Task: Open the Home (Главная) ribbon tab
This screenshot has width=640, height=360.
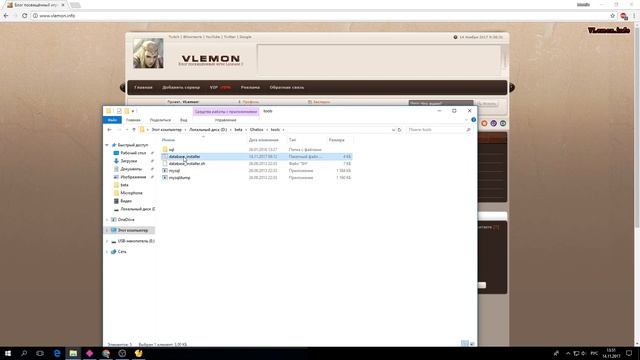Action: (x=133, y=120)
